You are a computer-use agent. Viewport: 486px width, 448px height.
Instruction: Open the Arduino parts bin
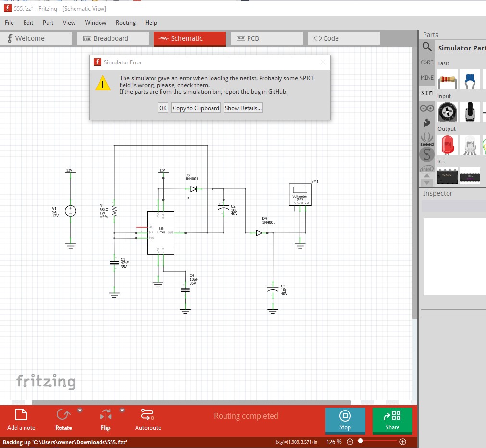[x=427, y=108]
